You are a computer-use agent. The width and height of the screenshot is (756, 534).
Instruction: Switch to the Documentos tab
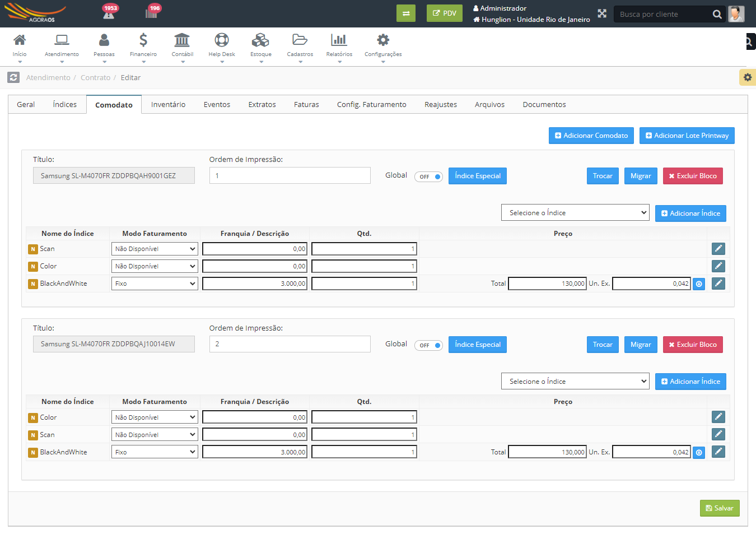coord(544,105)
